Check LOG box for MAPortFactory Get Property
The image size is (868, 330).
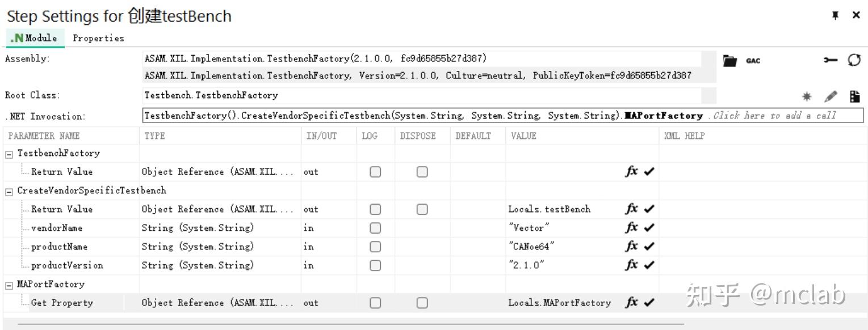[375, 303]
